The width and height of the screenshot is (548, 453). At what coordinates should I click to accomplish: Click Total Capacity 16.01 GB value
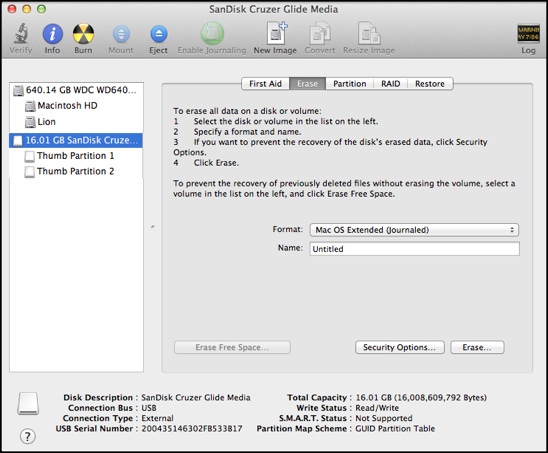pos(421,398)
